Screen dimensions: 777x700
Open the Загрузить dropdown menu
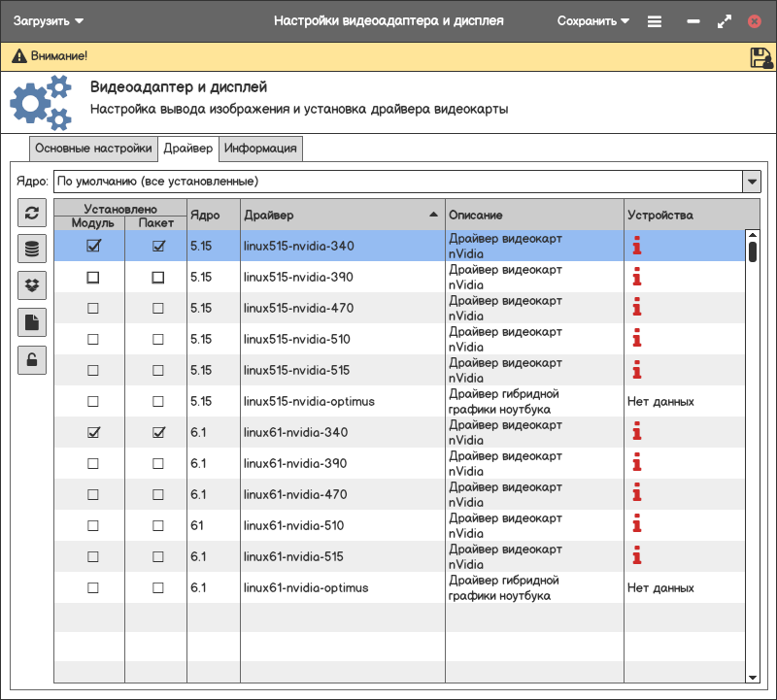[x=48, y=20]
